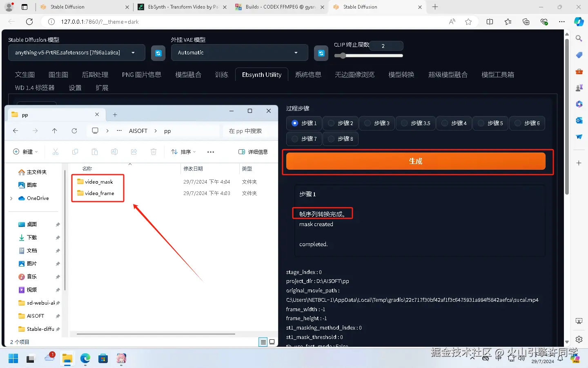
Task: Select the 步骤 2 radio option
Action: pyautogui.click(x=341, y=123)
